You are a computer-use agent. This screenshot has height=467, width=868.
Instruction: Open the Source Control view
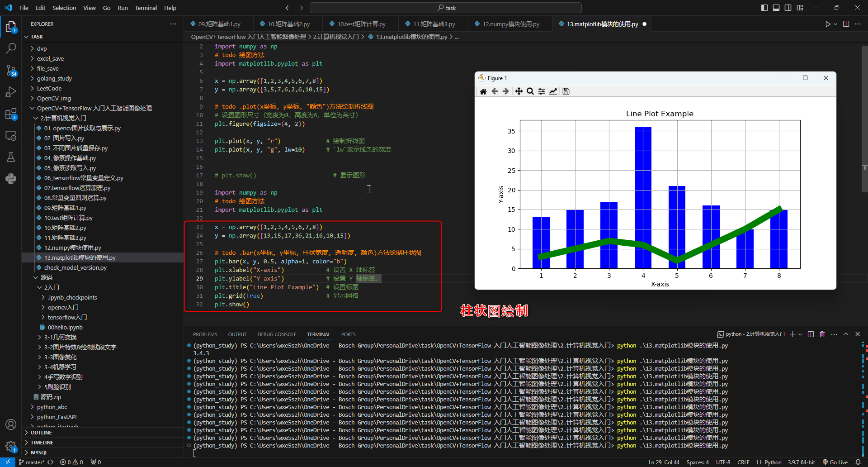point(11,70)
